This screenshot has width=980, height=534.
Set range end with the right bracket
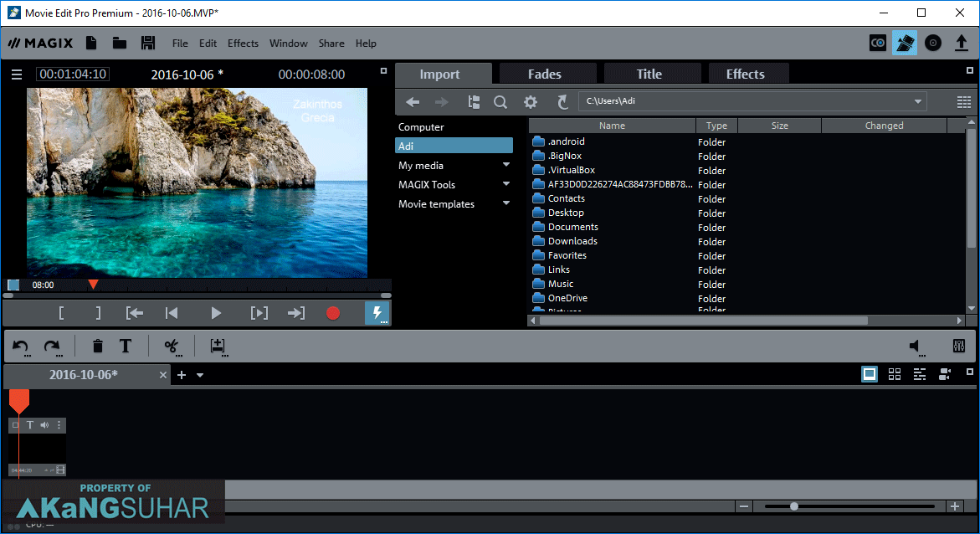click(98, 313)
